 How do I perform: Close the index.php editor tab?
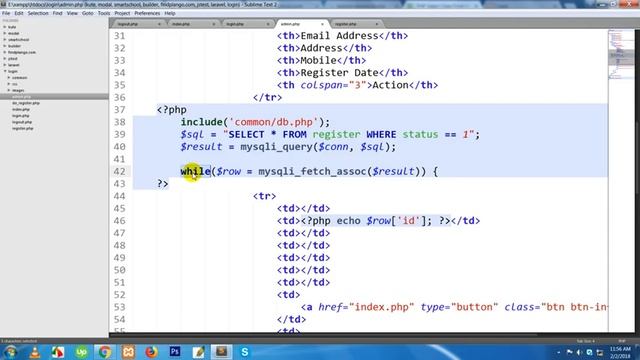coord(213,24)
